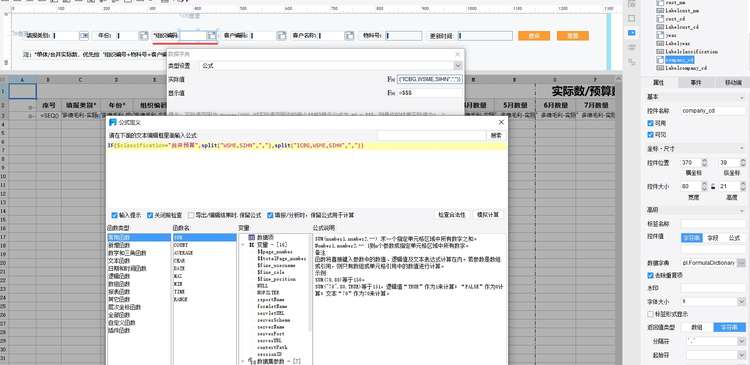This screenshot has width=750, height=365.
Task: Open 分隔符 dropdown
Action: pos(741,342)
